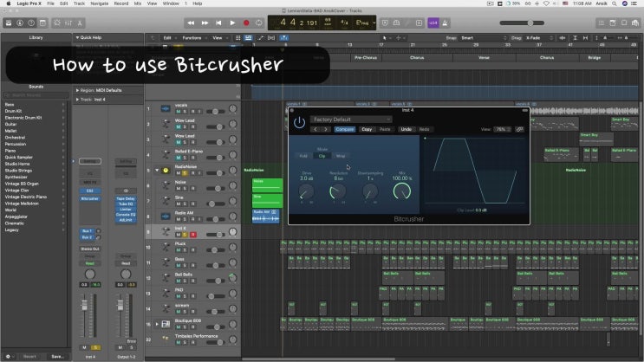Viewport: 644px width, 362px height.
Task: Go to beginning with the transport button
Action: tap(218, 23)
